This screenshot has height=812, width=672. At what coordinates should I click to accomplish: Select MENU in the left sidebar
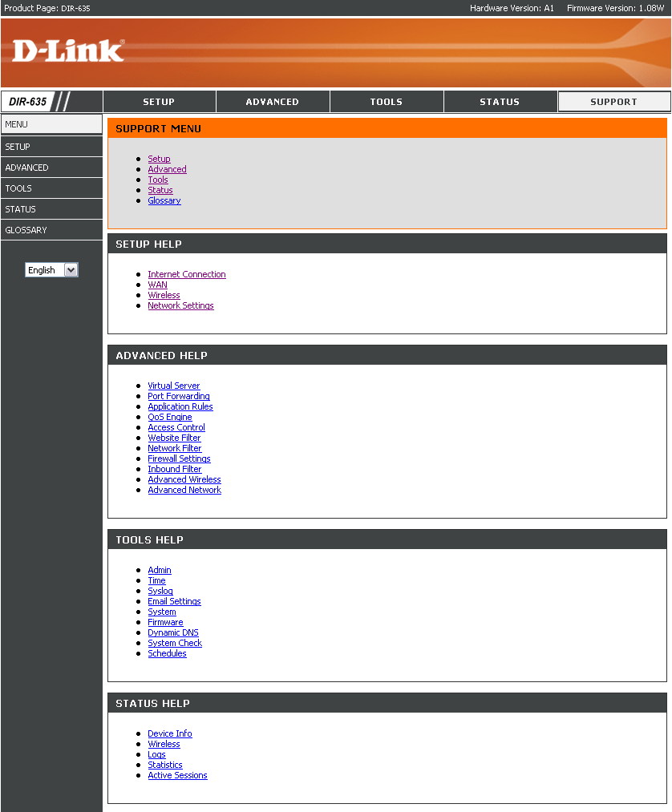coord(51,124)
